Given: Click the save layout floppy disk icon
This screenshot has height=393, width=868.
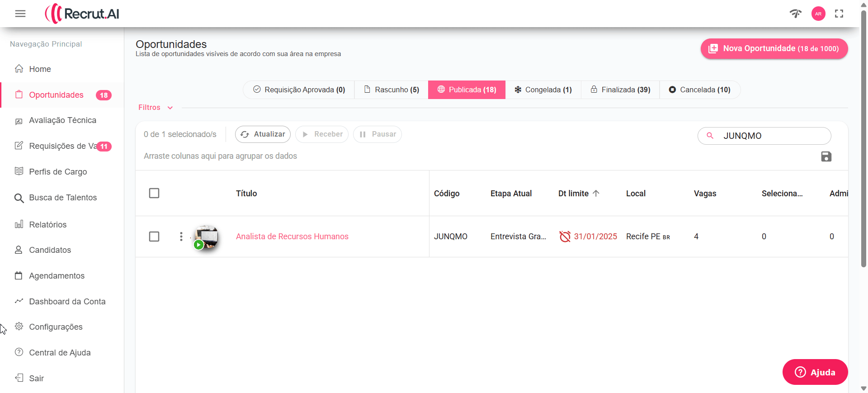Looking at the screenshot, I should point(826,156).
